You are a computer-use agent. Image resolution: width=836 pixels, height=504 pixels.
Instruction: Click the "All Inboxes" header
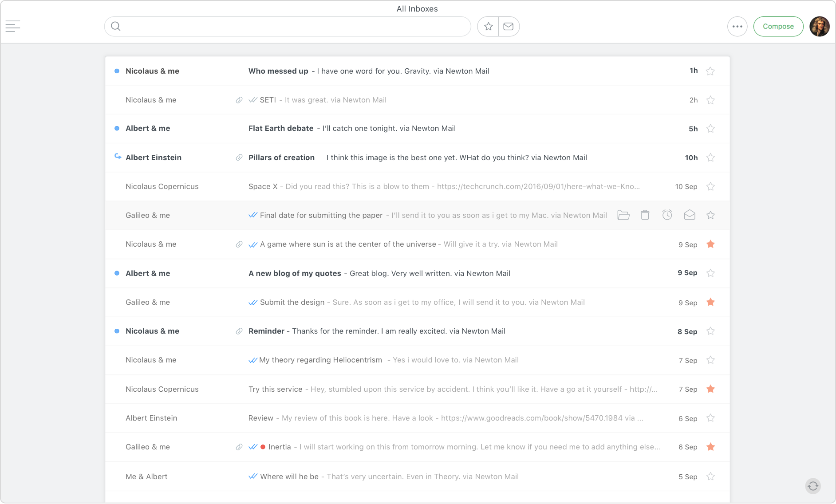[x=417, y=8]
